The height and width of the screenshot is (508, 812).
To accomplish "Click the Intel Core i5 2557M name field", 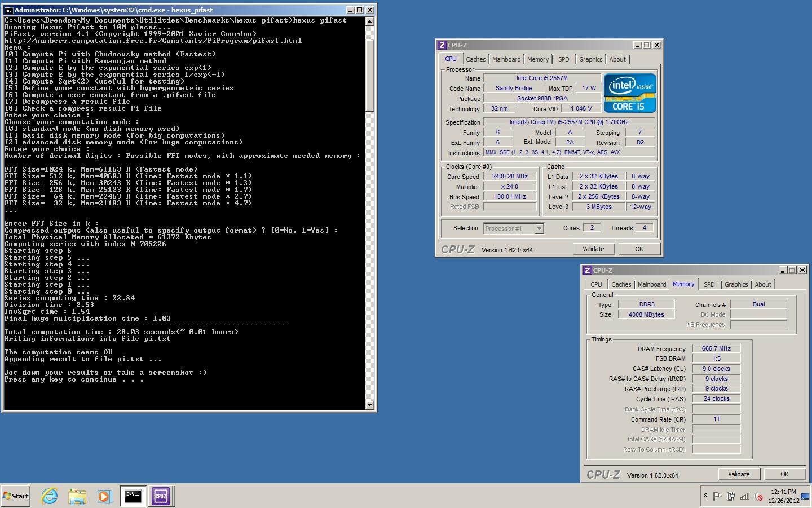I will 542,78.
